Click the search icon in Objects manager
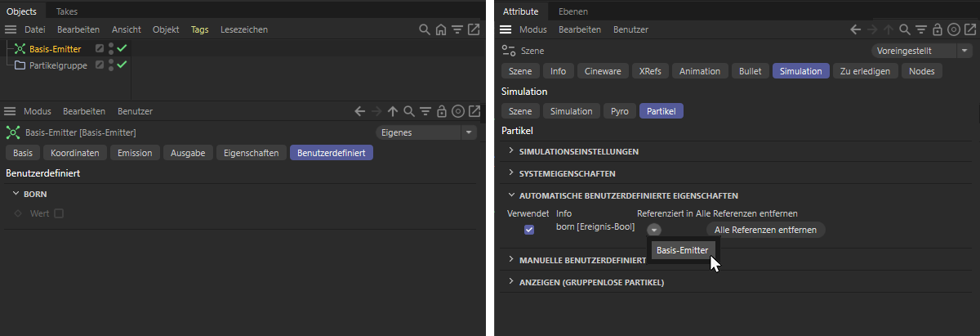Image resolution: width=980 pixels, height=336 pixels. (425, 29)
